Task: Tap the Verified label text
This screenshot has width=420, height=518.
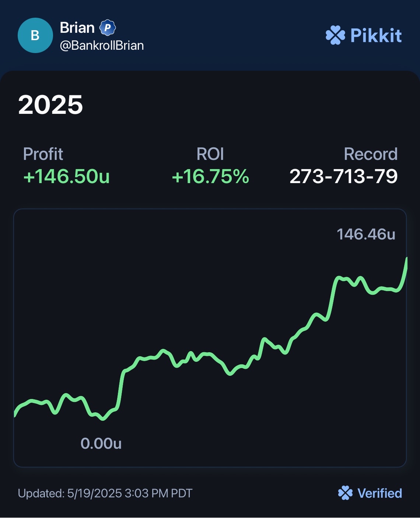Action: click(x=380, y=493)
